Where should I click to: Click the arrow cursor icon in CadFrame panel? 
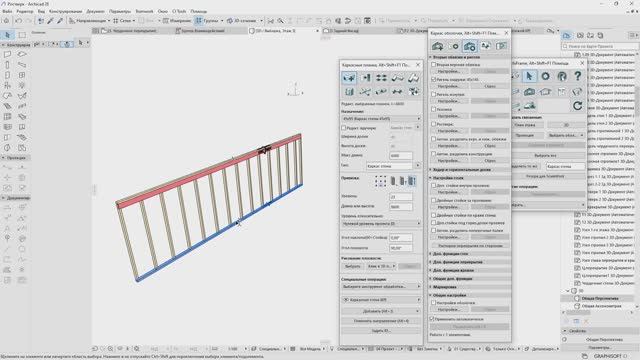(x=529, y=76)
